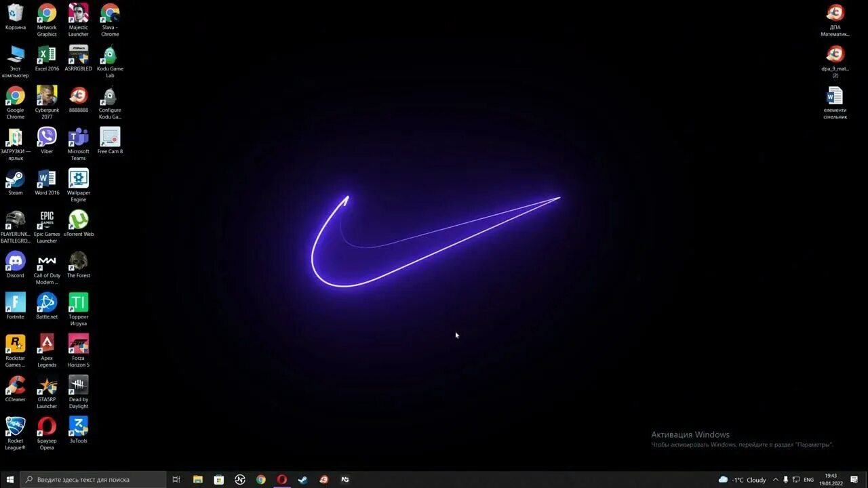Open the last pinned taskbar app icon
Screen dimensions: 868x488
[x=345, y=479]
